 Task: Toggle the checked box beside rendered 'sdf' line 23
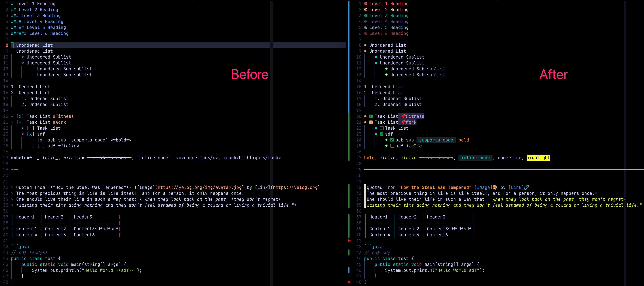(x=381, y=134)
